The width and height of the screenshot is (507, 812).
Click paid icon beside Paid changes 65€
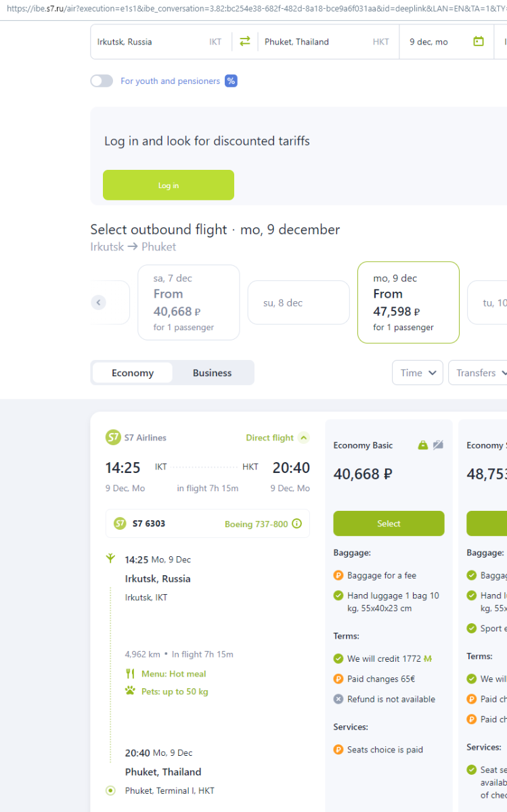(338, 679)
